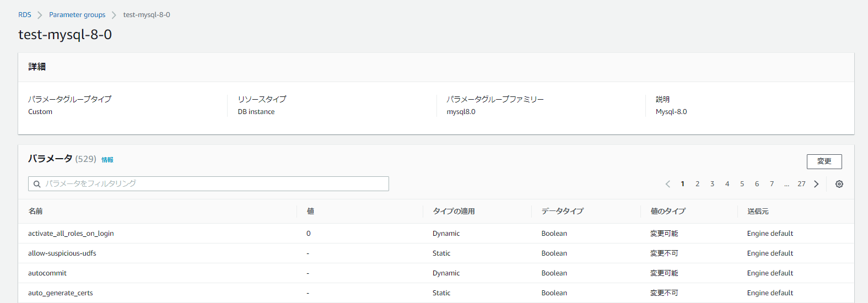Jump to page 2 of parameters
The image size is (868, 303).
[697, 184]
